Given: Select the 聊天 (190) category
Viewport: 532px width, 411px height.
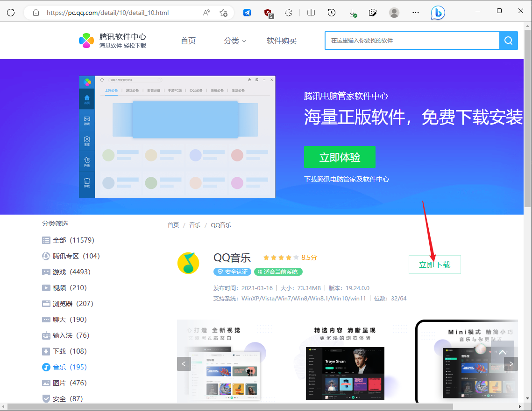Looking at the screenshot, I should (64, 320).
